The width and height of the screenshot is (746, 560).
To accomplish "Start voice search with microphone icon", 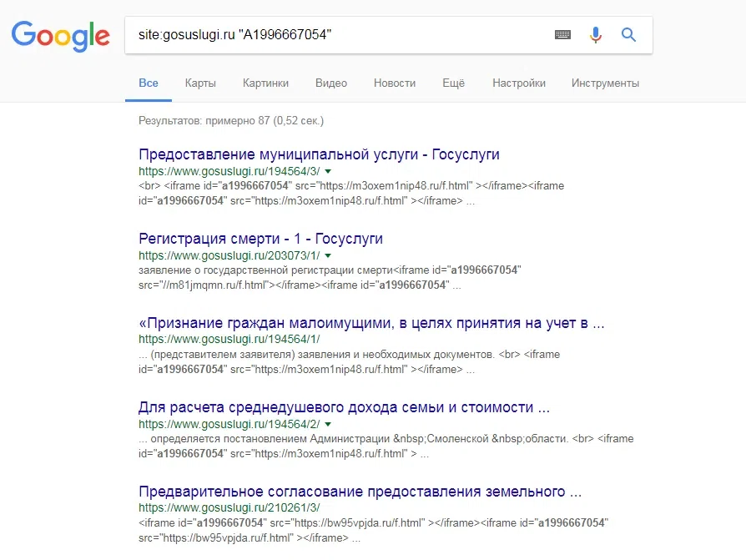I will pos(596,35).
